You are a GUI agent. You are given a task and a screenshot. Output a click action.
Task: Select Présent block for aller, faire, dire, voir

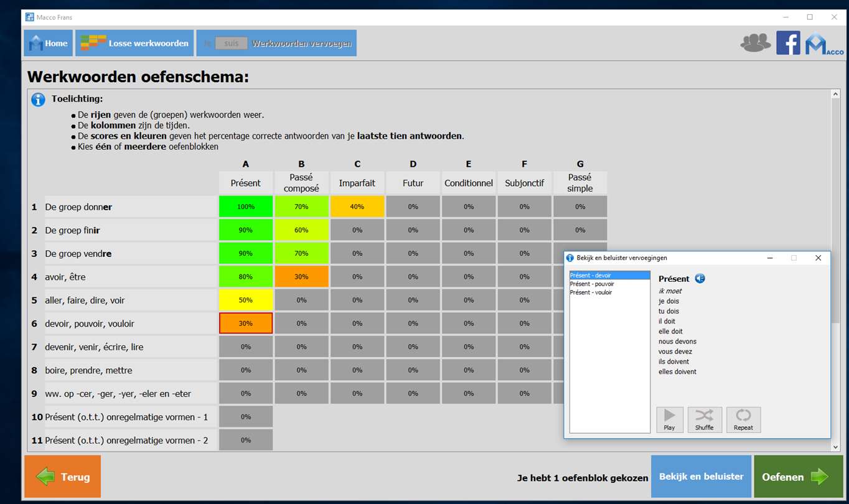pos(246,300)
